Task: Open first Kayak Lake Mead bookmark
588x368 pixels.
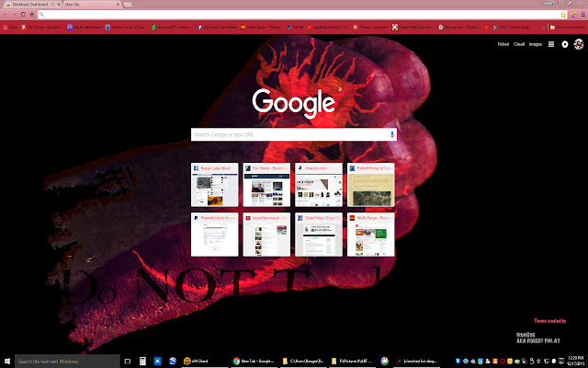Action: click(85, 27)
